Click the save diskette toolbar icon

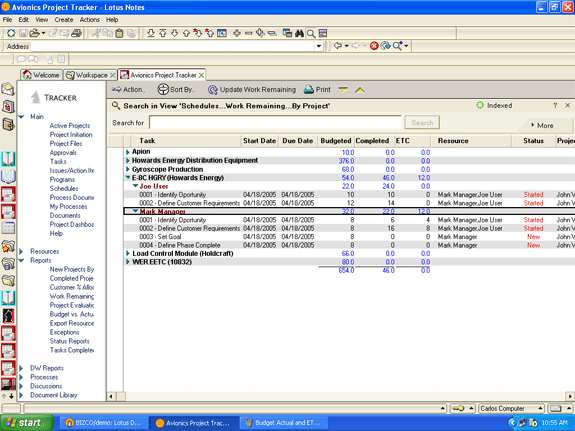coord(23,33)
